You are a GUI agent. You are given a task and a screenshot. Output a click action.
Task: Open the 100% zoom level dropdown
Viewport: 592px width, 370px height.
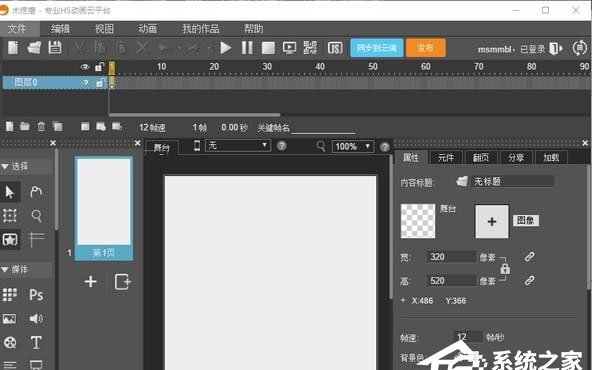(353, 146)
